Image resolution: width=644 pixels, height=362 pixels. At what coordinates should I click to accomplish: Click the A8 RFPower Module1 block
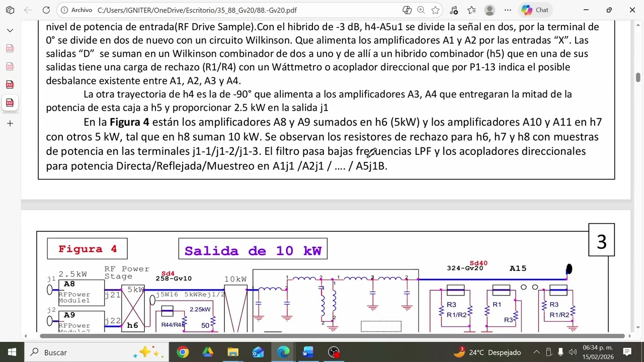coord(81,293)
